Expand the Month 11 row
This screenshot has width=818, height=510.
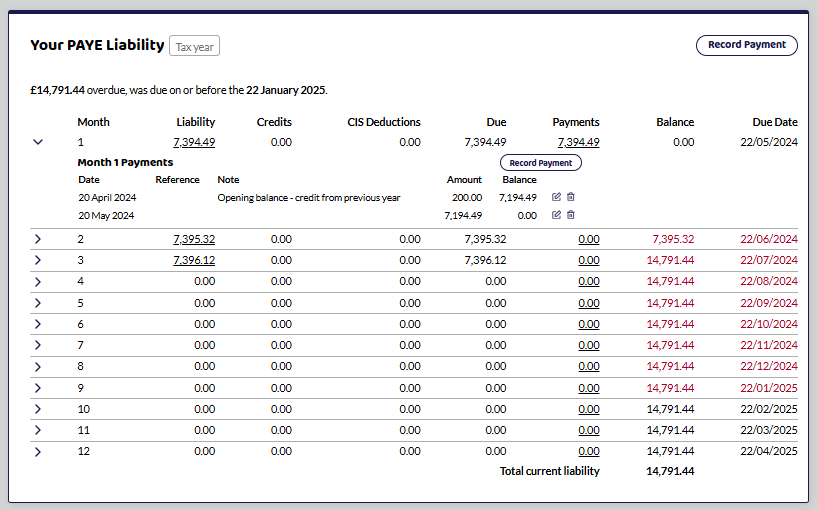pos(38,430)
